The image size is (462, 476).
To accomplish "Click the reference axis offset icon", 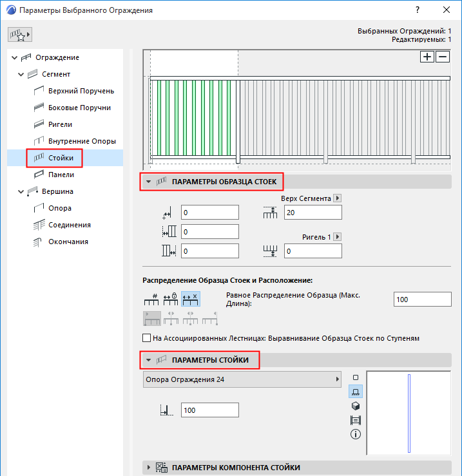I will [x=167, y=213].
